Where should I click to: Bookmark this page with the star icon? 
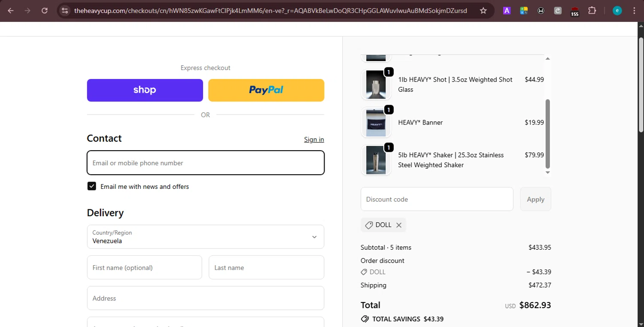483,10
